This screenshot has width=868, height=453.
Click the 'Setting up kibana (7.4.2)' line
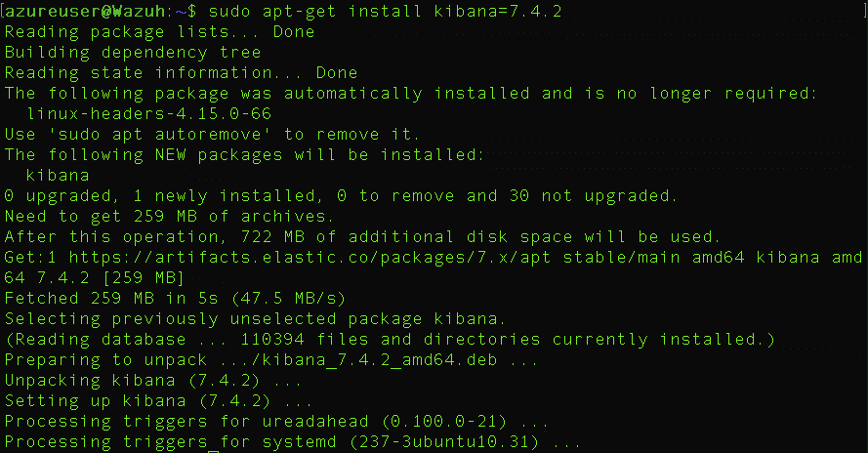[159, 400]
